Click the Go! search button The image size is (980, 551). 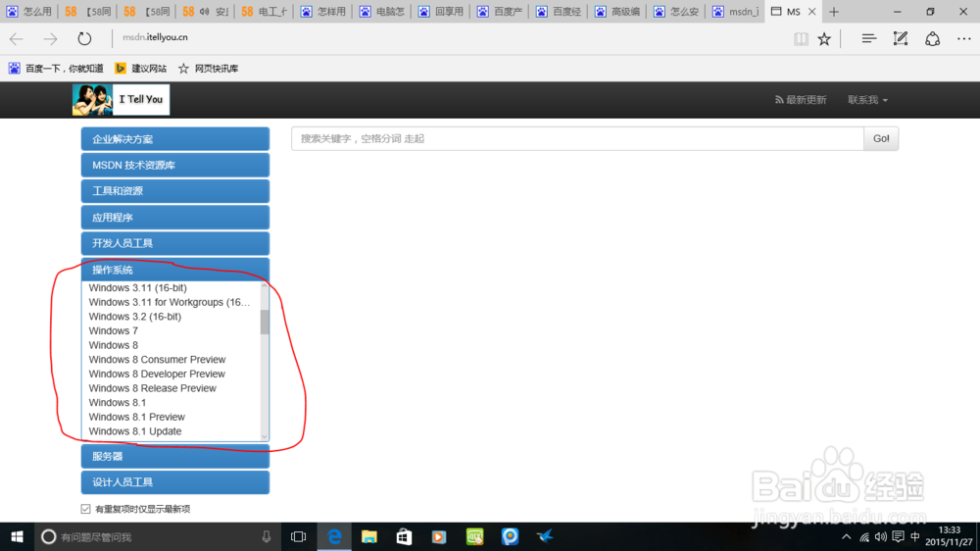click(881, 139)
